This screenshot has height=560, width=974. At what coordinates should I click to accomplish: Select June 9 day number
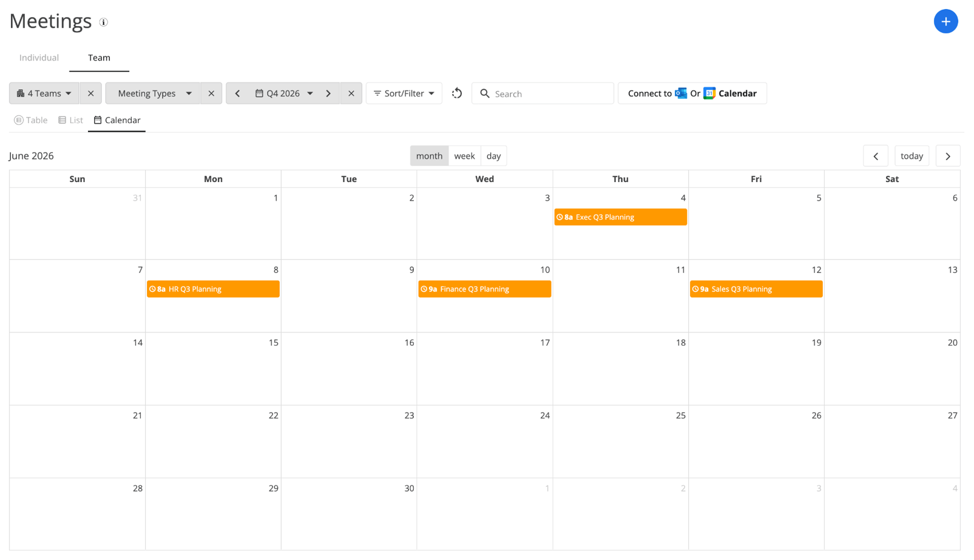(411, 270)
